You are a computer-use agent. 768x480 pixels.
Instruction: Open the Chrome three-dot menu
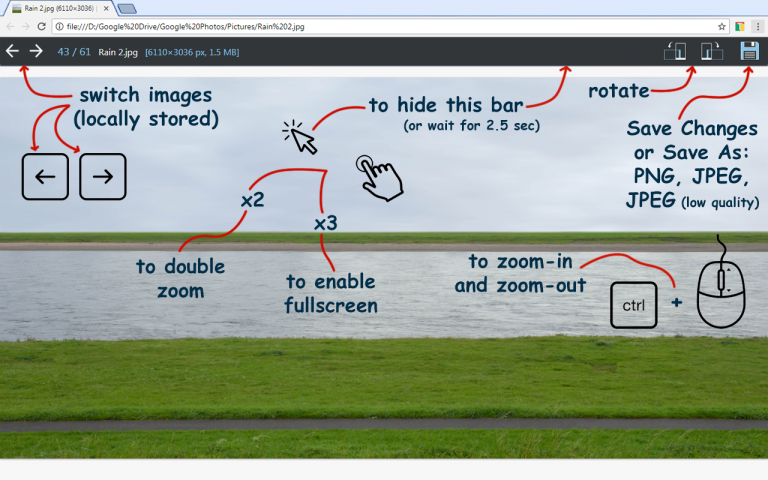coord(759,26)
